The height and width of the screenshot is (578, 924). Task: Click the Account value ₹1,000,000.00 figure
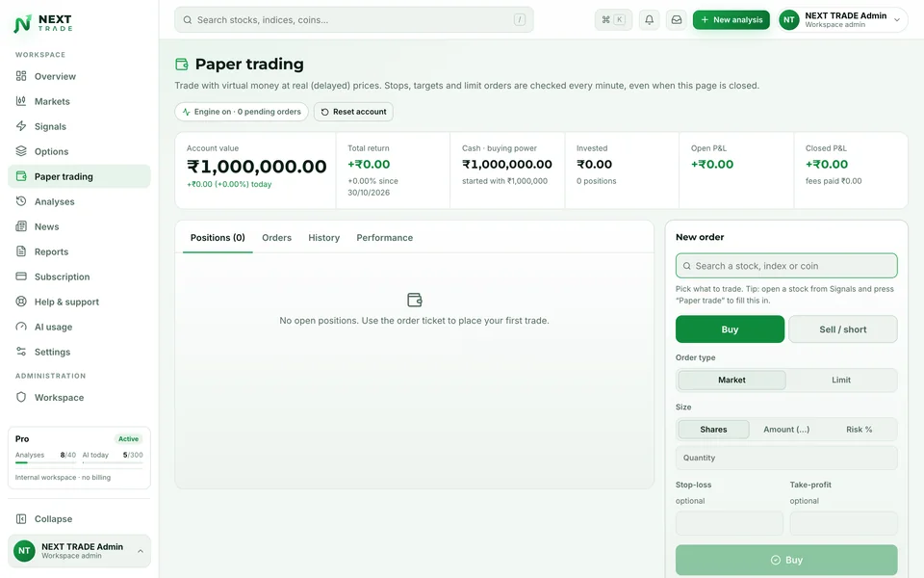click(x=256, y=167)
